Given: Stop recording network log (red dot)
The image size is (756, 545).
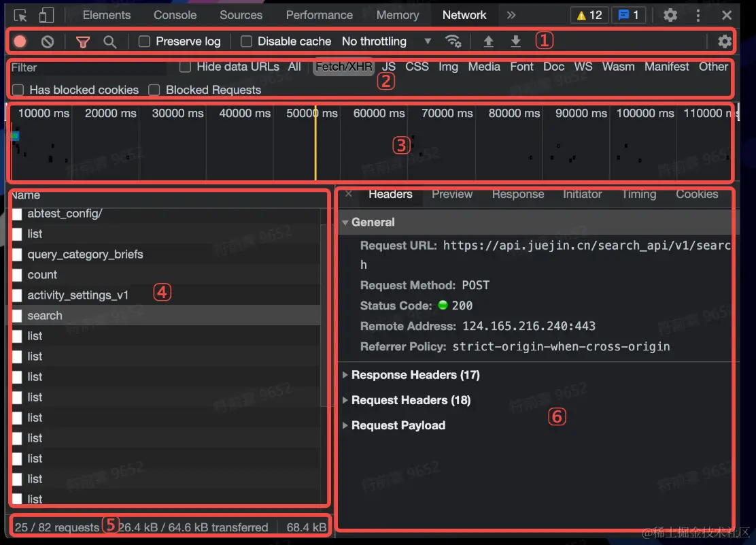Looking at the screenshot, I should click(x=20, y=42).
